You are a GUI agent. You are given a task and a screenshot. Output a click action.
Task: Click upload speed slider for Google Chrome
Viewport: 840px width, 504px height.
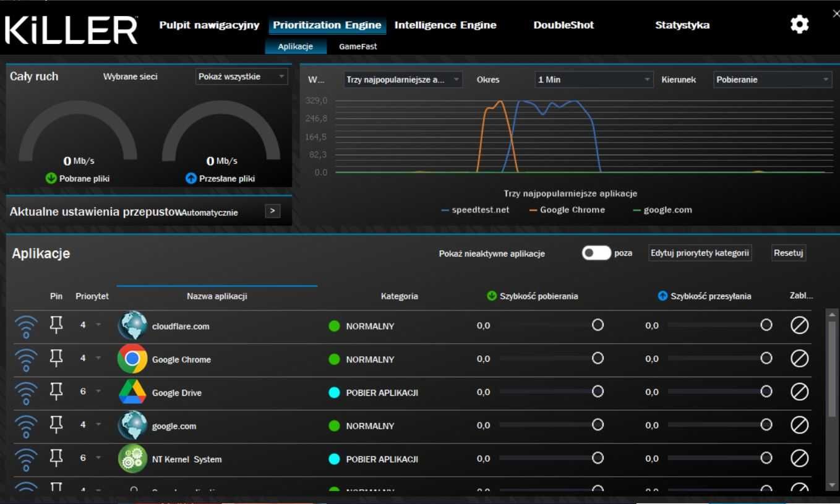pyautogui.click(x=720, y=359)
